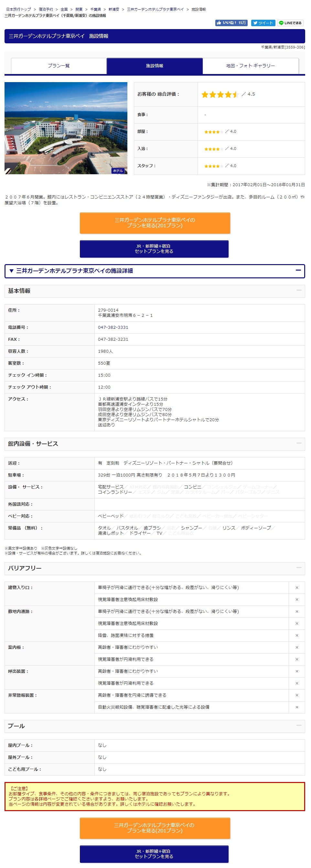The height and width of the screenshot is (868, 311).
Task: Click the overall 4.5 star rating
Action: (220, 95)
